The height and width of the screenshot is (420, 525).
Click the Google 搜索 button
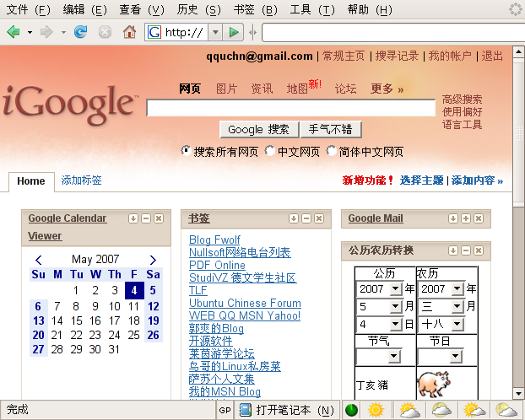[x=259, y=130]
